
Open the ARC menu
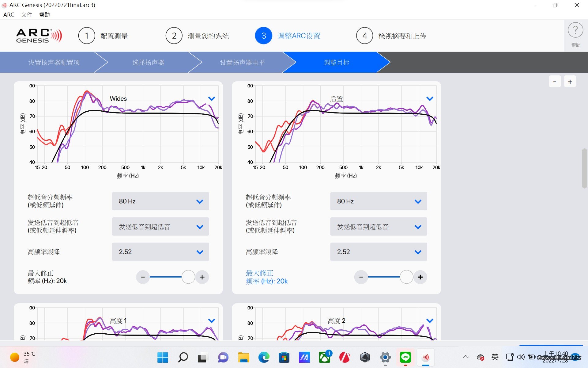coord(9,15)
